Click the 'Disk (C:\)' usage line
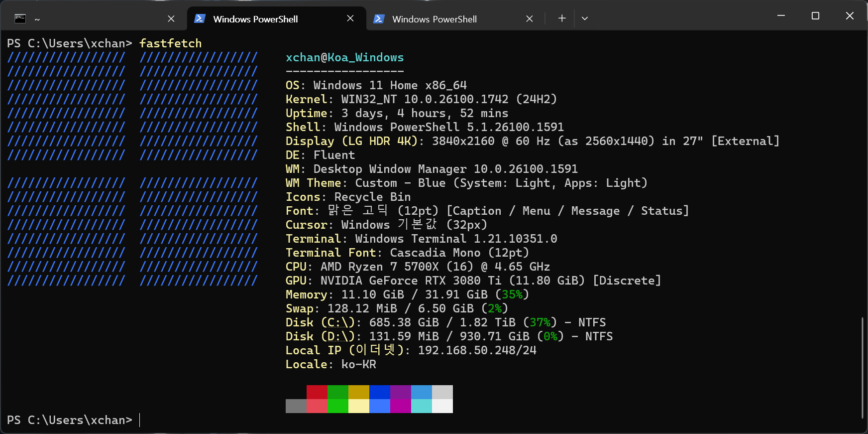Screen dimensions: 868x434 pyautogui.click(x=446, y=322)
